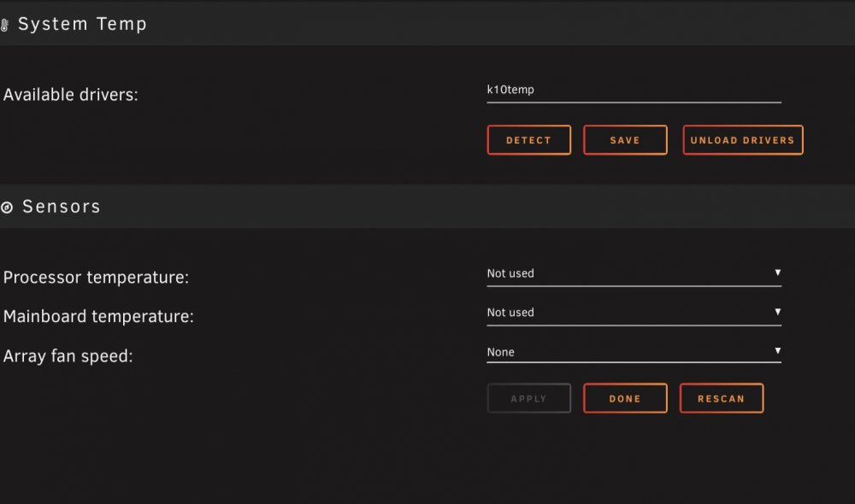Click the Processor temperature label
The height and width of the screenshot is (504, 855).
tap(96, 278)
